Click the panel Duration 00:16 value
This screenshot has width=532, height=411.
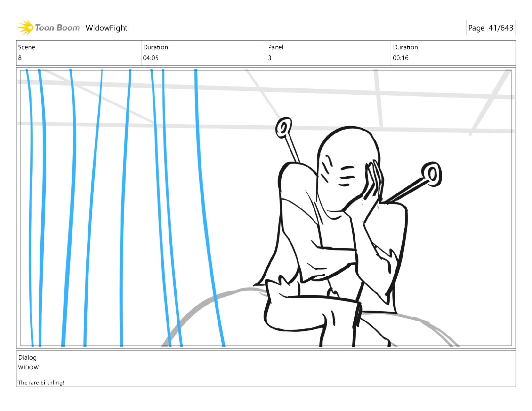[401, 58]
